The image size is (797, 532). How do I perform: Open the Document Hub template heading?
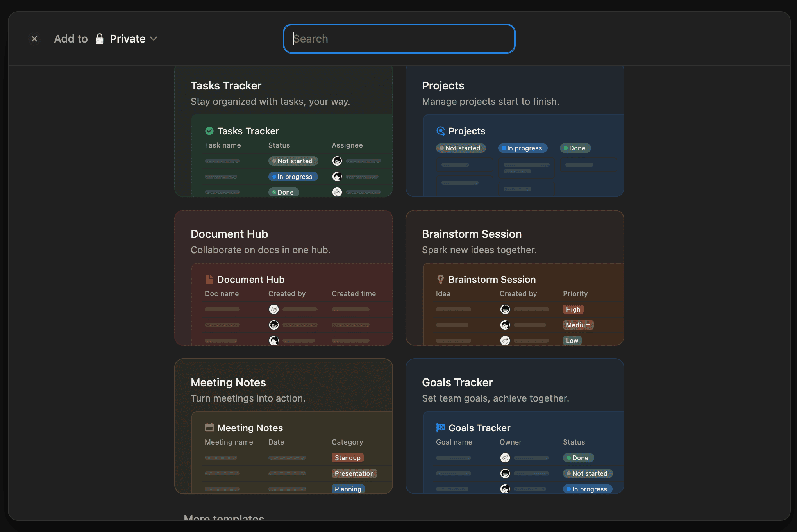[x=229, y=234]
